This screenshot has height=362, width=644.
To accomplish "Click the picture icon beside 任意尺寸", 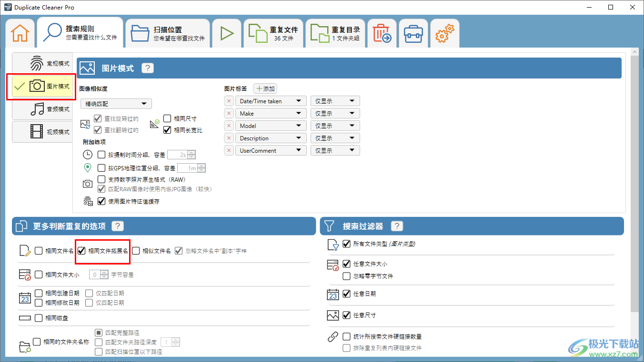I will (333, 315).
